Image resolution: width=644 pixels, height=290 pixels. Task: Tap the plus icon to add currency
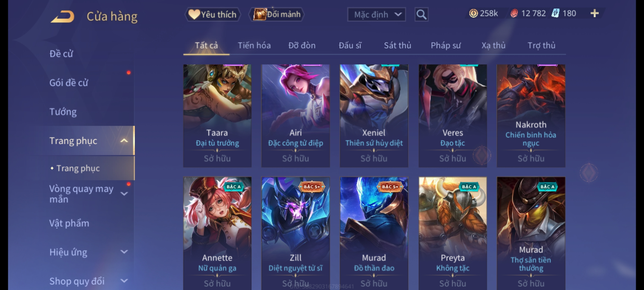coord(595,13)
